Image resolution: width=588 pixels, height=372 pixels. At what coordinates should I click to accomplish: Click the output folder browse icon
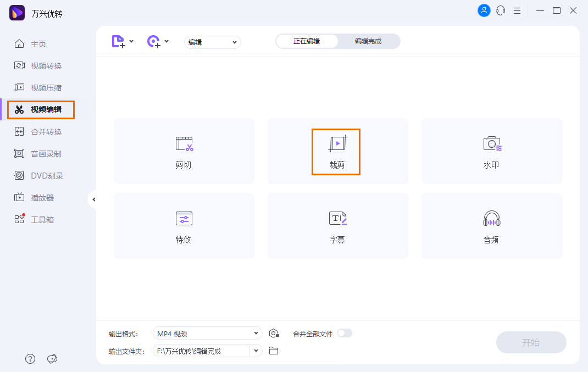pos(273,350)
